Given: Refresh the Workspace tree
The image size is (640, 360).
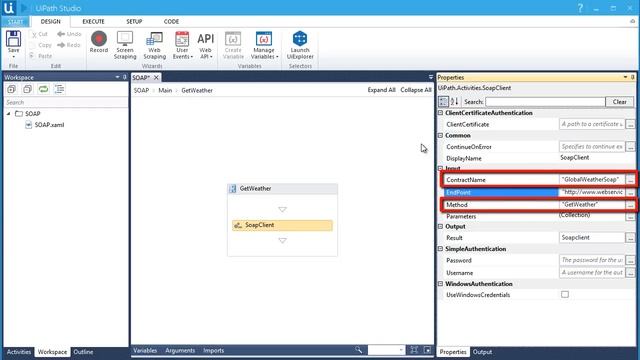Looking at the screenshot, I should (43, 89).
